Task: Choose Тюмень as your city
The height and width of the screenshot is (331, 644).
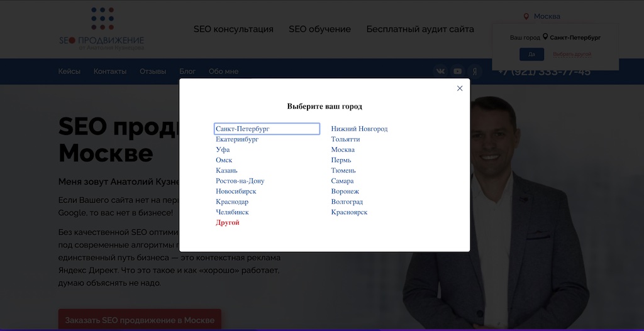Action: tap(343, 171)
